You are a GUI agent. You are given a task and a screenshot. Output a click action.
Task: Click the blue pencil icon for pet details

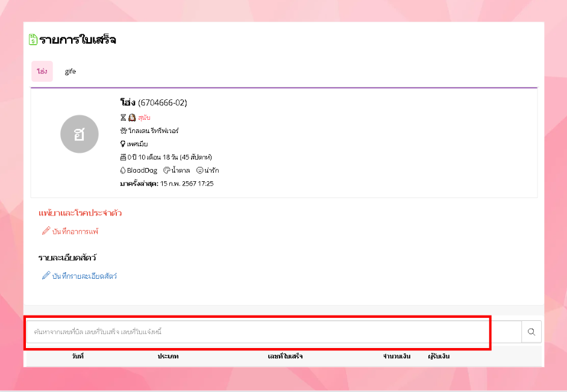[x=46, y=275]
